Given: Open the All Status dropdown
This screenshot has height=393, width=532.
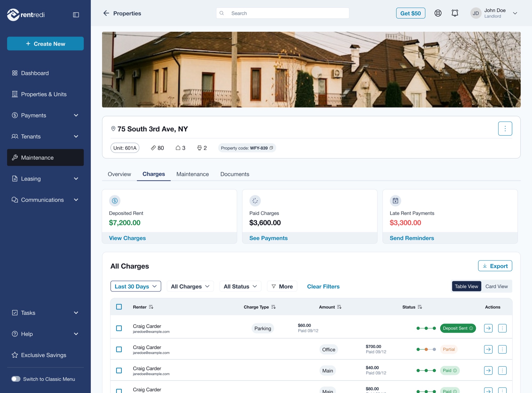Looking at the screenshot, I should pos(240,286).
